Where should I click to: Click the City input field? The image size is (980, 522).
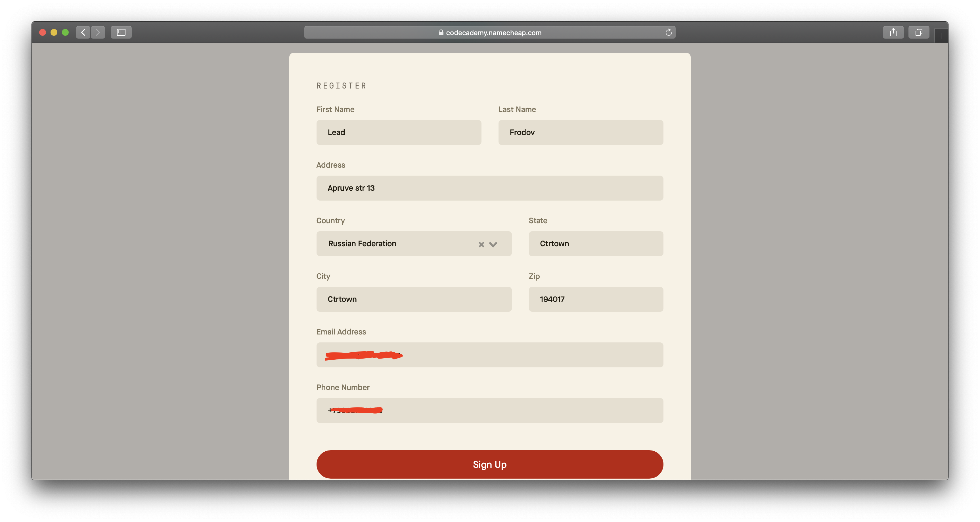[x=414, y=298]
